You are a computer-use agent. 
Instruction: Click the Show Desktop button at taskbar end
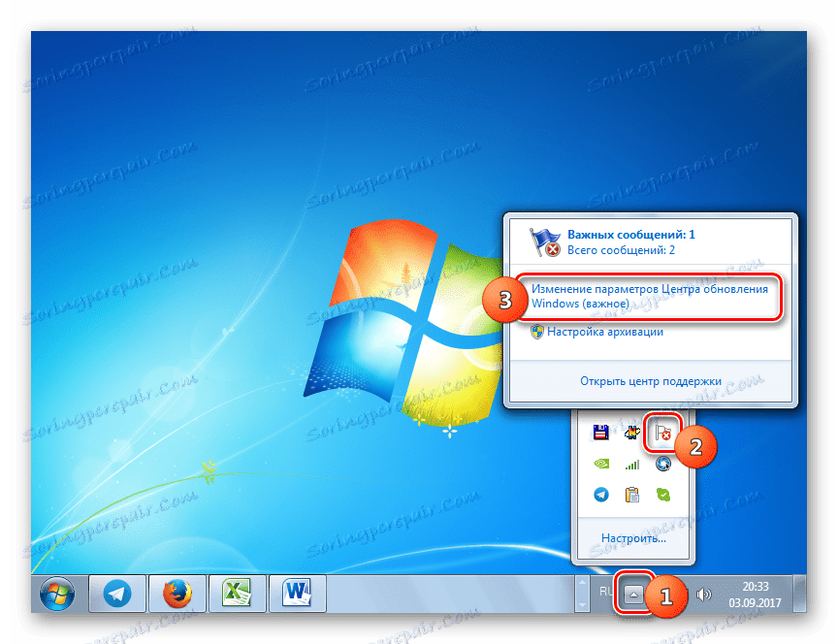[x=799, y=594]
